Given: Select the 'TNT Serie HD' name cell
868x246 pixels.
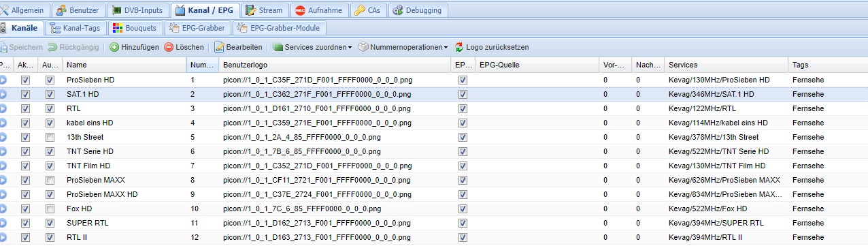Looking at the screenshot, I should [x=90, y=151].
